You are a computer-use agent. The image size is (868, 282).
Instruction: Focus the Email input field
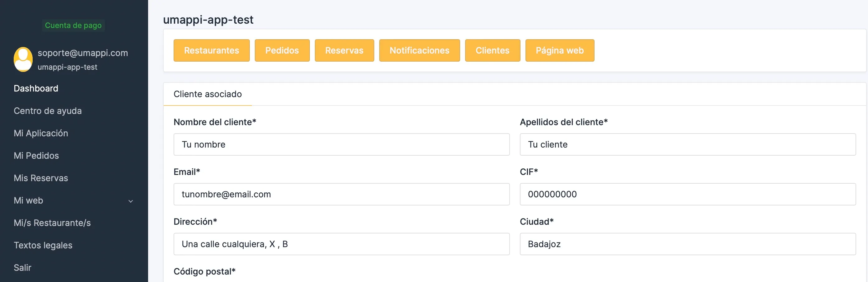coord(341,195)
